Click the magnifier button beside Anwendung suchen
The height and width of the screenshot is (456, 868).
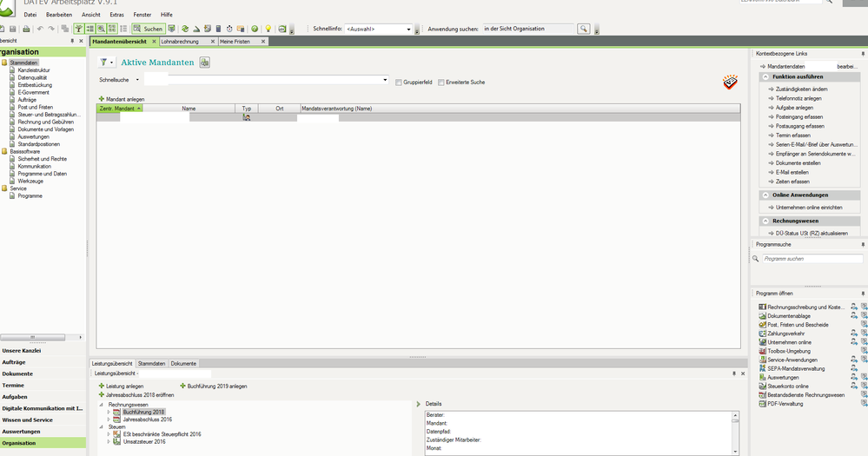tap(584, 29)
